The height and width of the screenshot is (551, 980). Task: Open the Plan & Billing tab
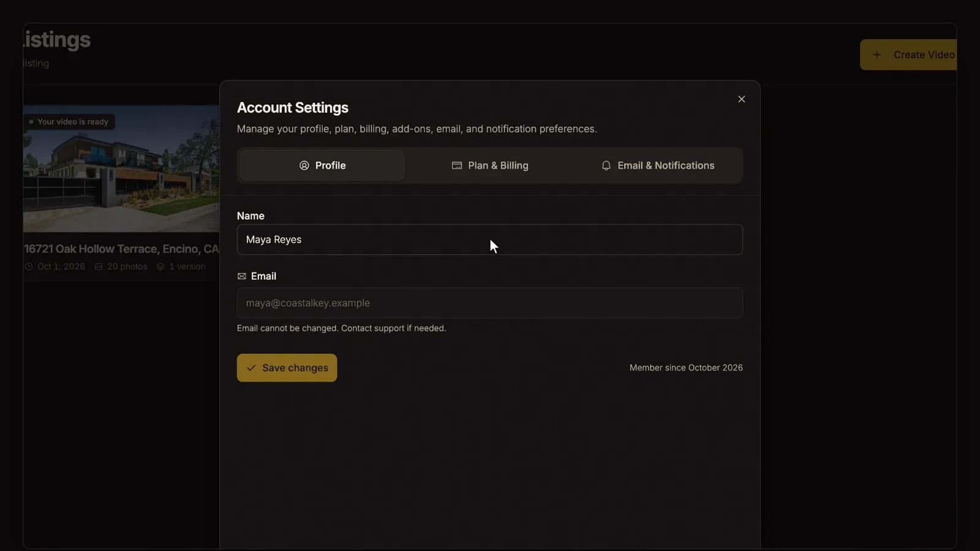[x=490, y=165]
